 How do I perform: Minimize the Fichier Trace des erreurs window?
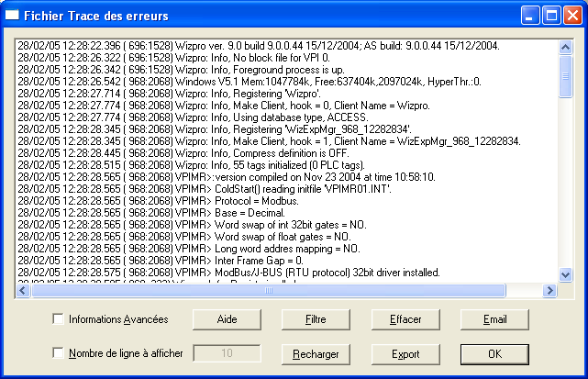coord(529,16)
